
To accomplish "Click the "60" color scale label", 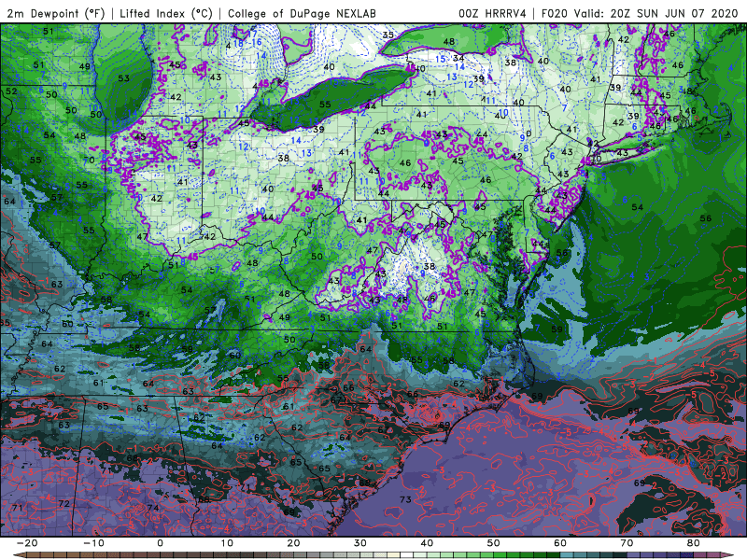I will click(560, 543).
